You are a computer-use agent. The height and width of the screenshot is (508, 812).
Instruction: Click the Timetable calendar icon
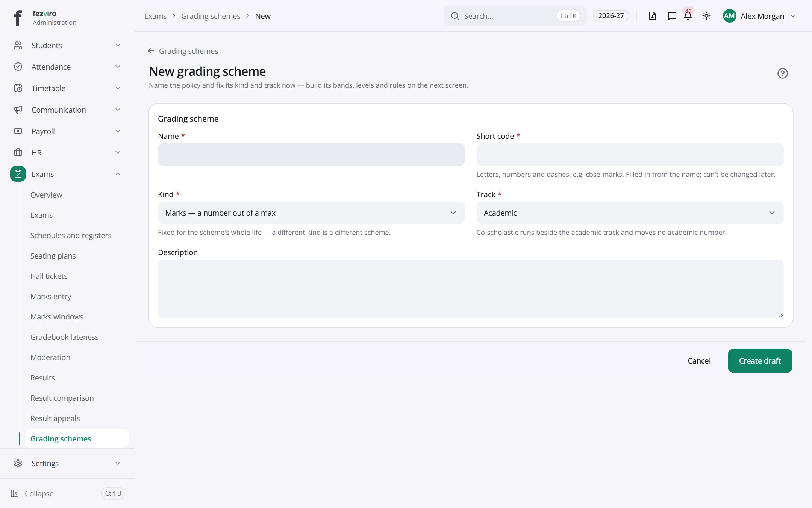click(18, 88)
